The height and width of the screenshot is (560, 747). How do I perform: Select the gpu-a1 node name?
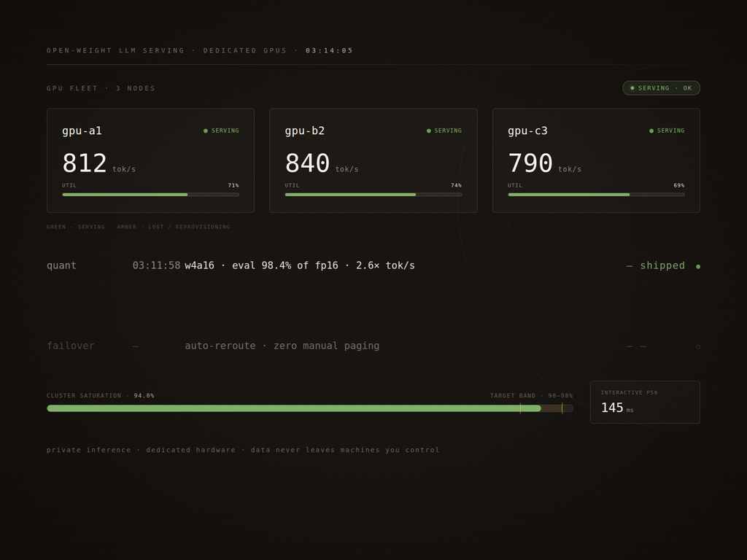82,131
